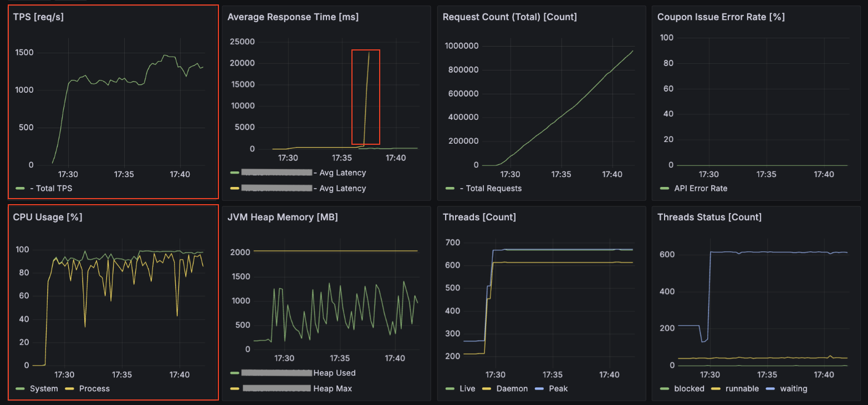The width and height of the screenshot is (868, 405).
Task: Select the JVM Heap Memory [MB] panel title
Action: 282,217
